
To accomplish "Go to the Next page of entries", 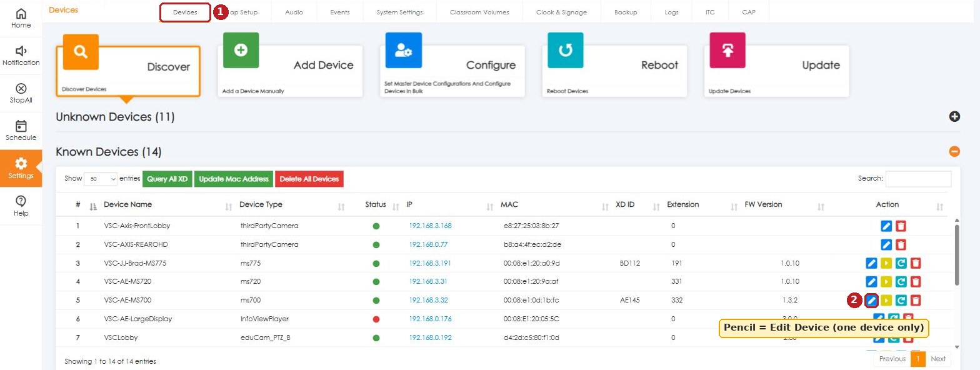I will 938,359.
